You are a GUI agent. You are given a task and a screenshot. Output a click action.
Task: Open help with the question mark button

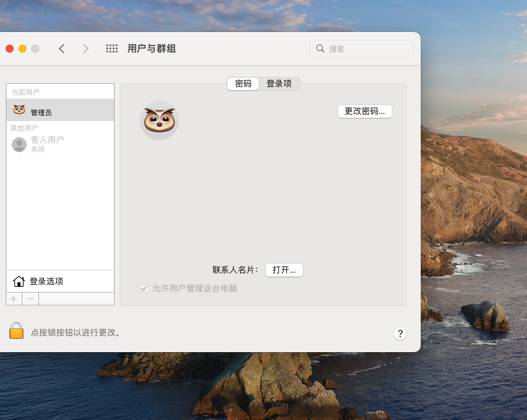(400, 334)
